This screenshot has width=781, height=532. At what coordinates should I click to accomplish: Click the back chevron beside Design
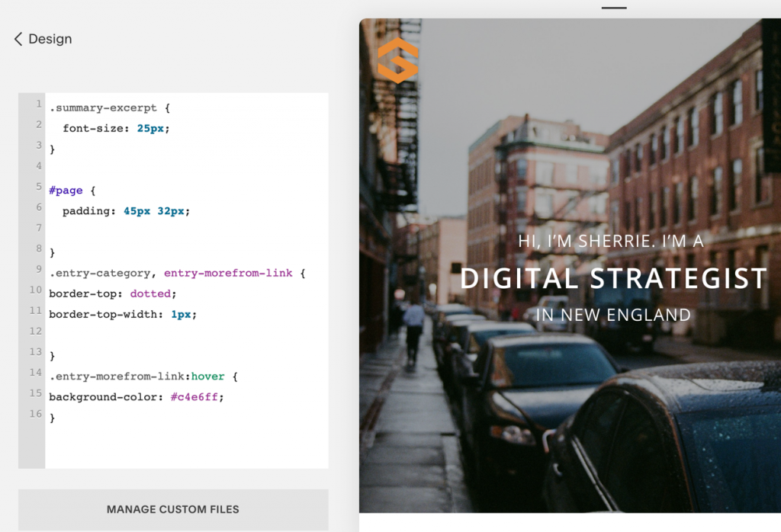pos(18,39)
